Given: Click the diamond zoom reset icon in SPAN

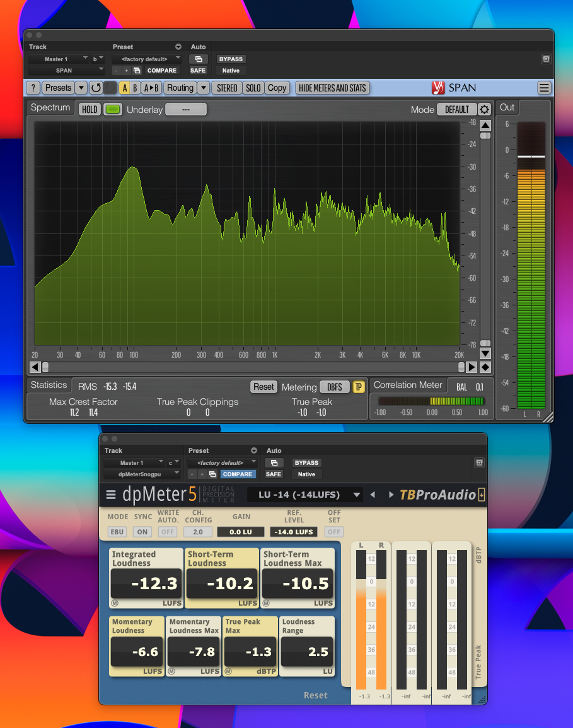Looking at the screenshot, I should coord(485,367).
